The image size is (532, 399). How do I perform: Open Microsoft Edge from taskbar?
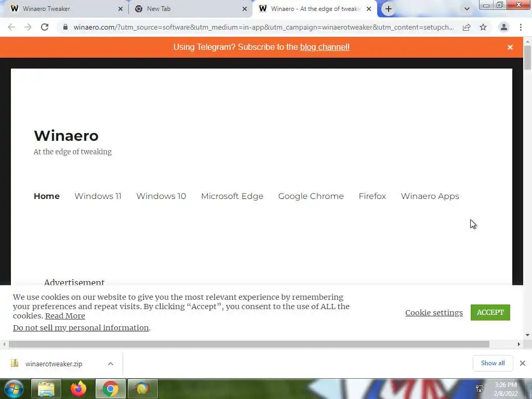coord(142,389)
